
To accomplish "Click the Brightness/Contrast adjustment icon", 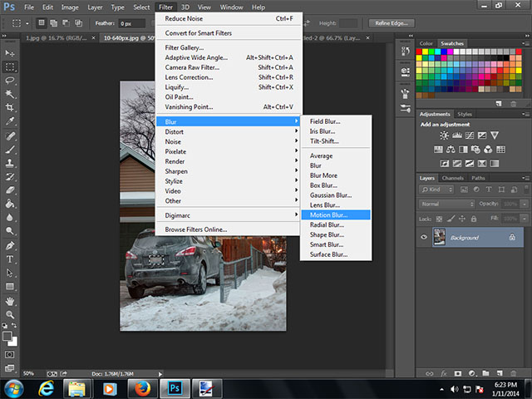I will [x=444, y=135].
